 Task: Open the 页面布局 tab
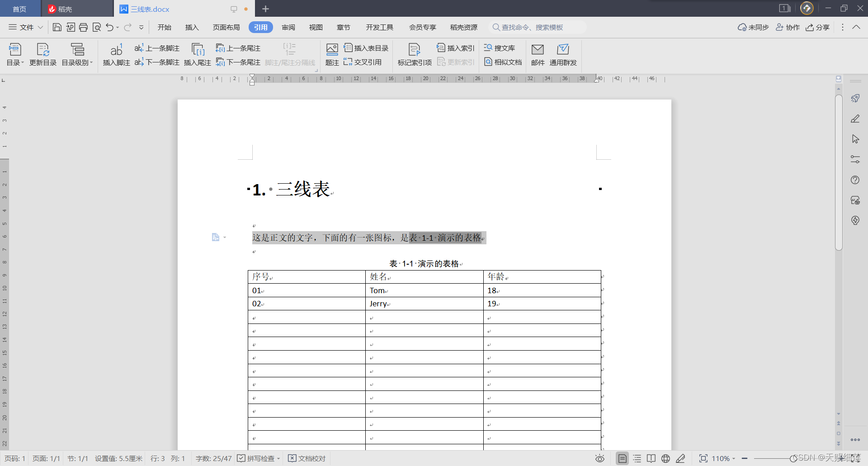226,27
